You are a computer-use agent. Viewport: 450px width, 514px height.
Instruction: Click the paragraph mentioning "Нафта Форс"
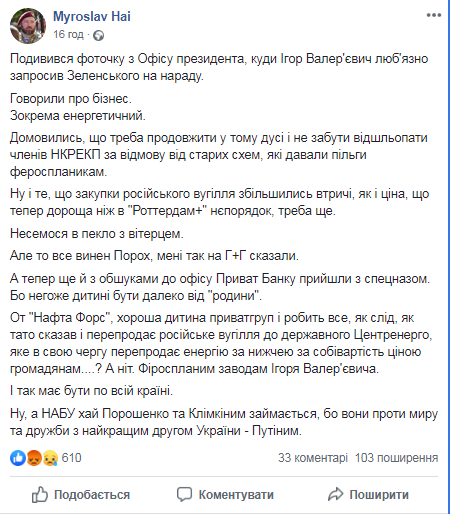(x=221, y=343)
